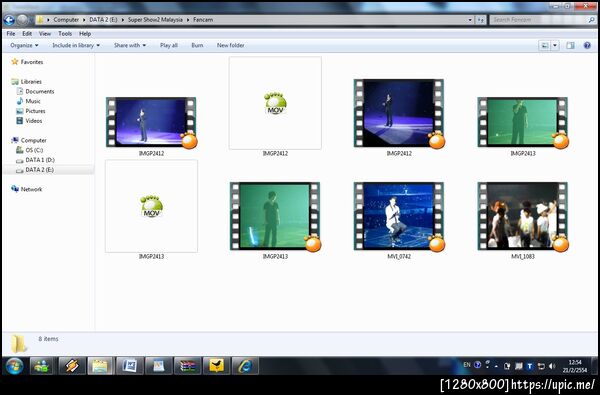Expand arrow after Super Show2 Malaysia breadcrumb

[x=188, y=20]
